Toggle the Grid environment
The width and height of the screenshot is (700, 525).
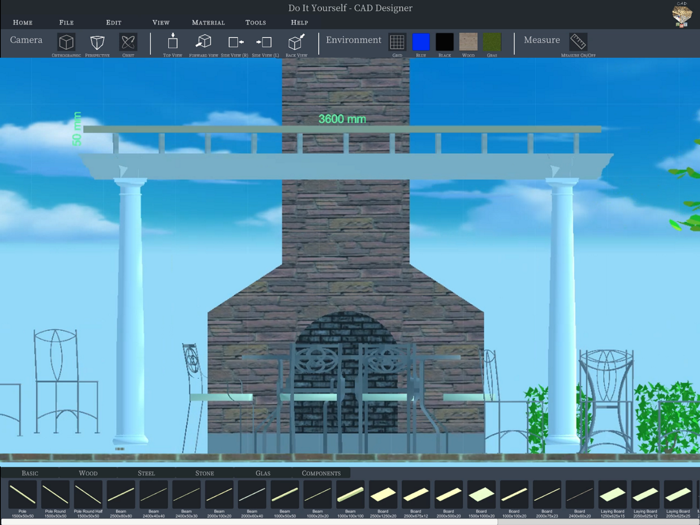397,42
